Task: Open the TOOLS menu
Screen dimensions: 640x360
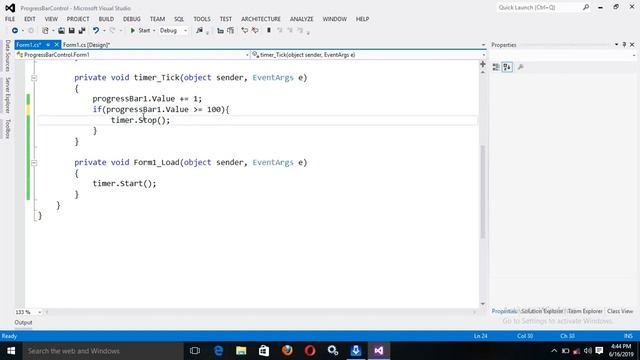Action: coord(202,19)
